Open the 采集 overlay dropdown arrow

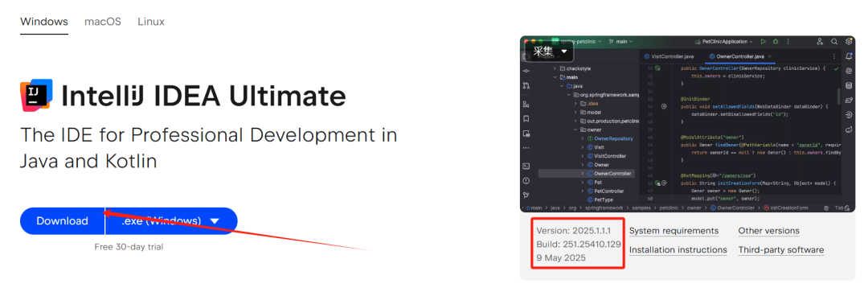(x=564, y=52)
